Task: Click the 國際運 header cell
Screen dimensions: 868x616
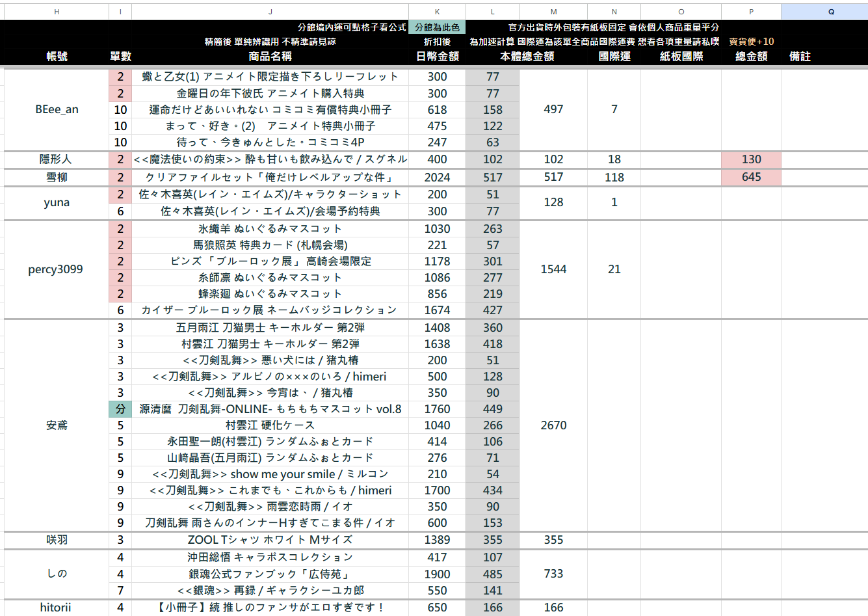Action: (614, 57)
